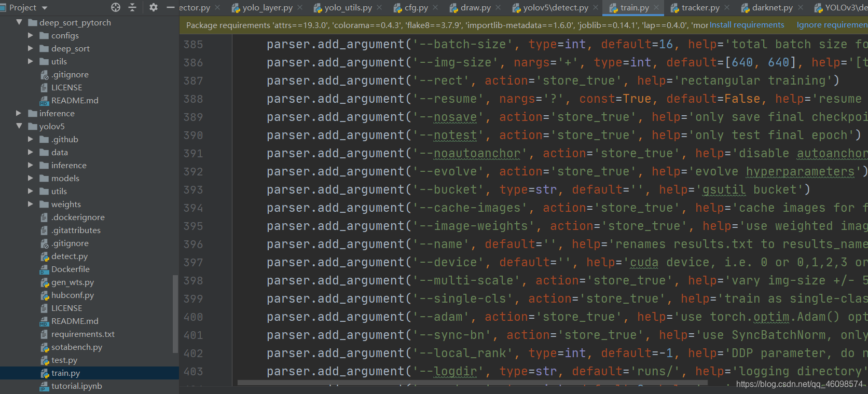Select LICENSE icon under deep_sort_pytorch
The width and height of the screenshot is (868, 394).
(x=45, y=88)
